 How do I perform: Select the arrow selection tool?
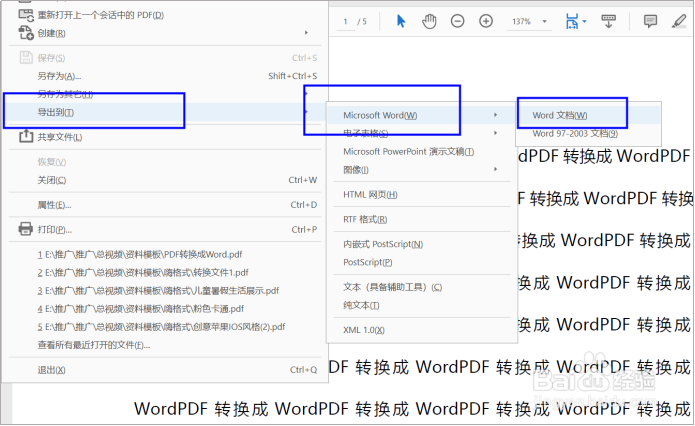(x=401, y=21)
